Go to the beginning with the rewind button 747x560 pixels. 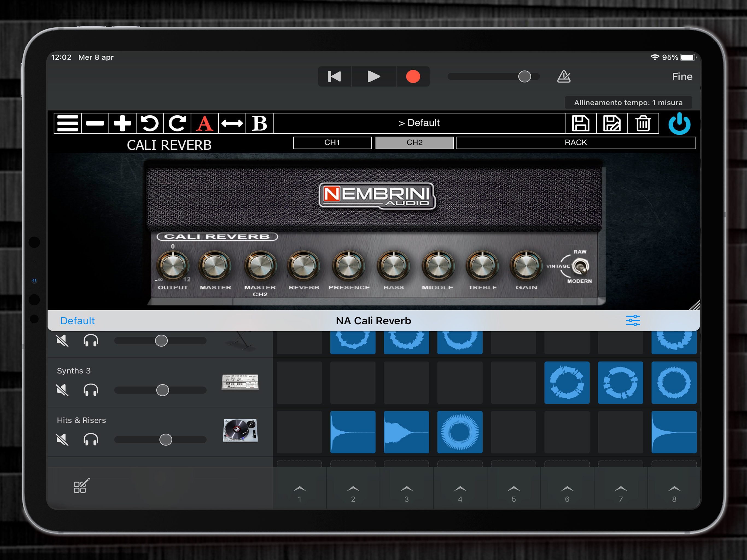coord(334,77)
